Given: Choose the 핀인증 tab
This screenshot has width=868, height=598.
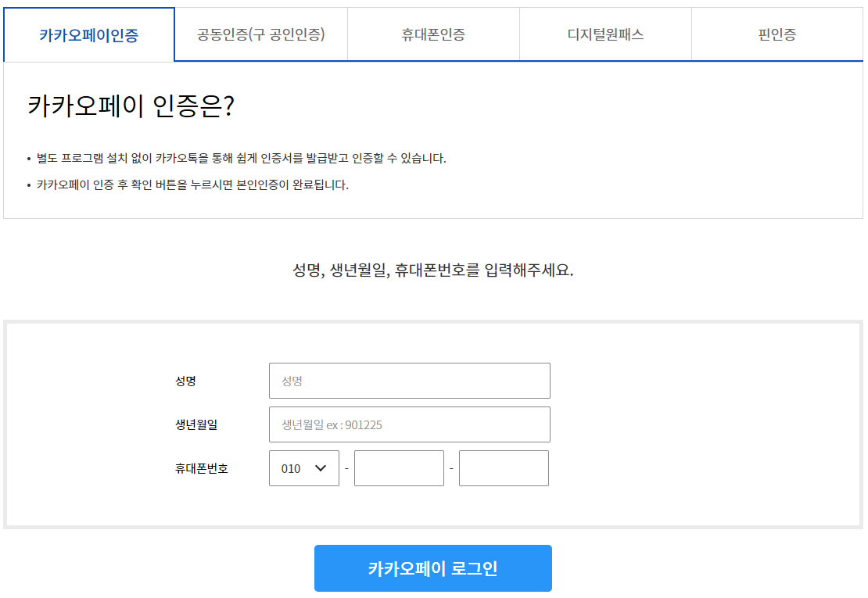Looking at the screenshot, I should 777,34.
